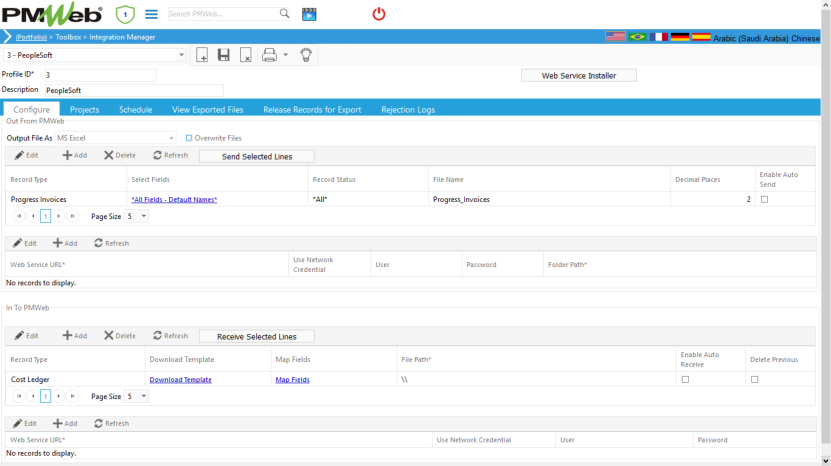Switch to the Schedule tab
This screenshot has height=466, width=831.
pyautogui.click(x=135, y=109)
